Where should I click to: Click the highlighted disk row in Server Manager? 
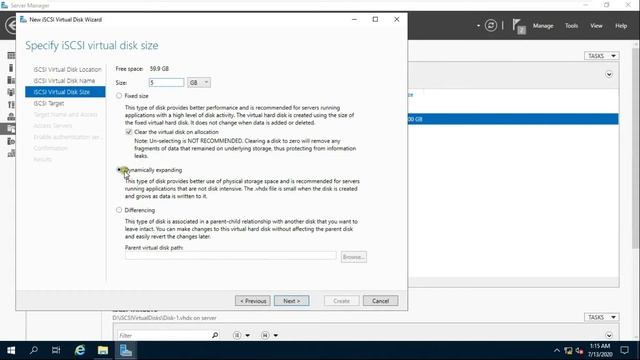coord(513,119)
